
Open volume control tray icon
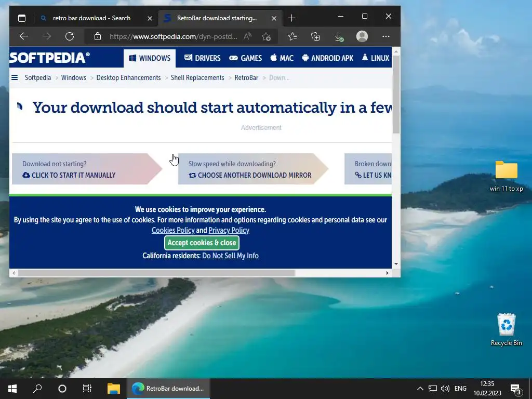pos(445,389)
